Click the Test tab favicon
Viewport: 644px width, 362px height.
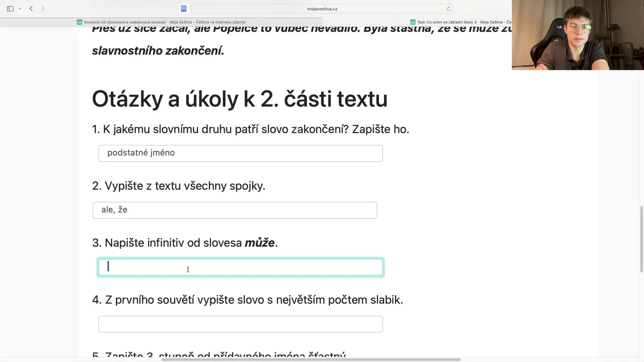(413, 22)
